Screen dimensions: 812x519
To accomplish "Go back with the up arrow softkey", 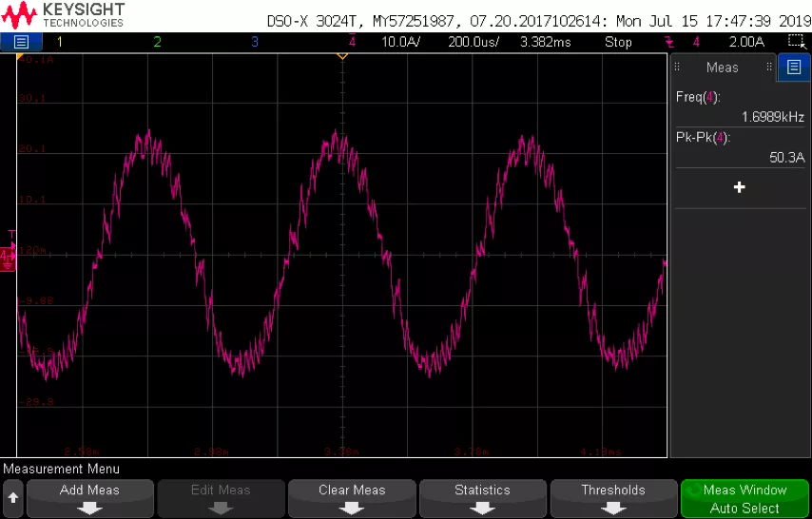I will (x=13, y=498).
